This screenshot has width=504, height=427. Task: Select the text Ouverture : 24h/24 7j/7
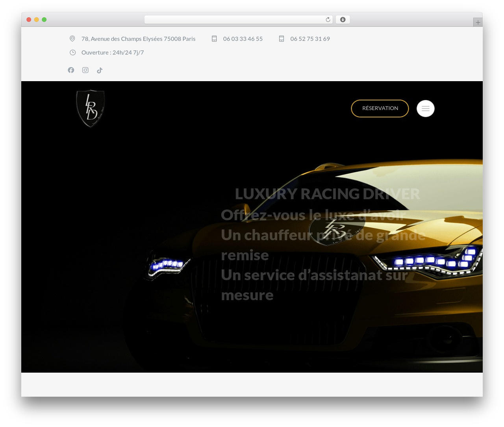113,52
